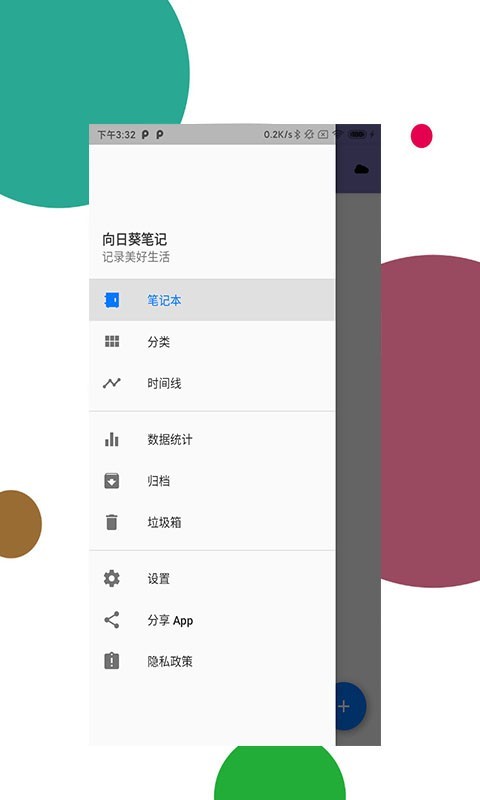This screenshot has width=480, height=800.
Task: Click the bluetooth status bar icon
Action: 297,134
